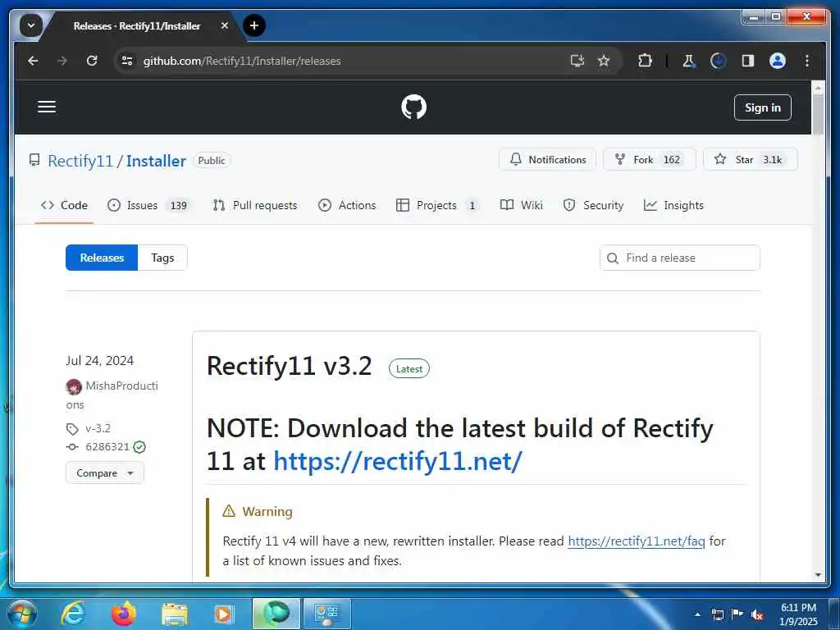This screenshot has width=840, height=630.
Task: Star the repository
Action: pos(750,160)
